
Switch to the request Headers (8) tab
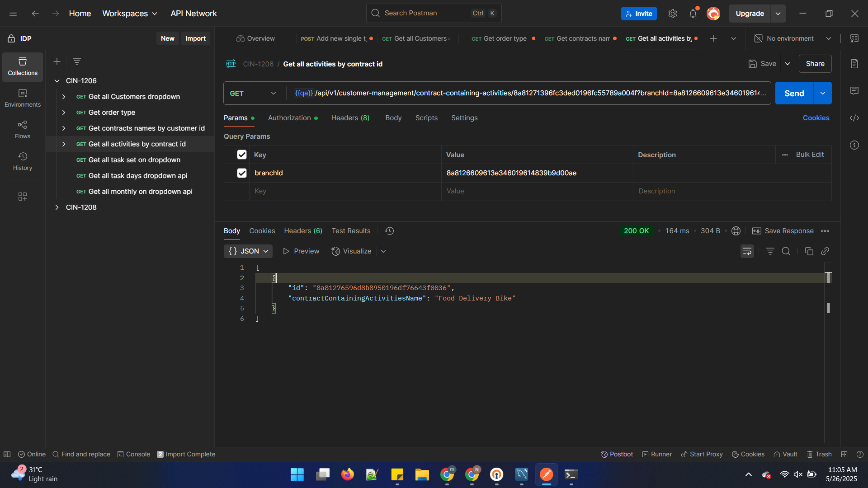pyautogui.click(x=350, y=118)
